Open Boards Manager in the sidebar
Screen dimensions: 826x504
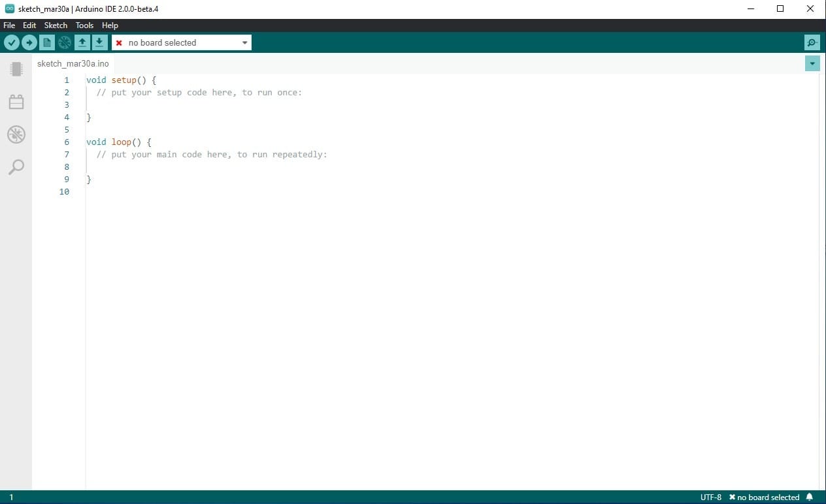coord(16,69)
